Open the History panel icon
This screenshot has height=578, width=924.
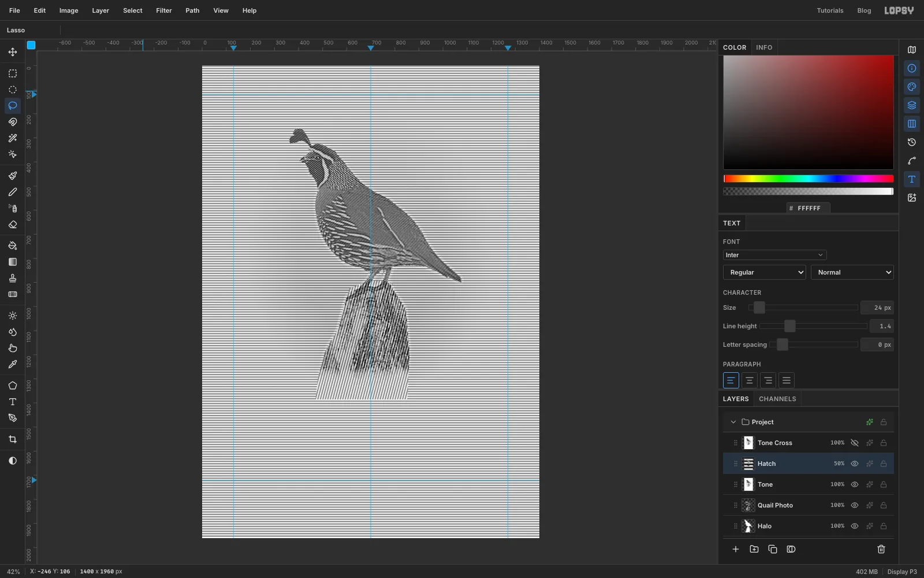click(912, 142)
